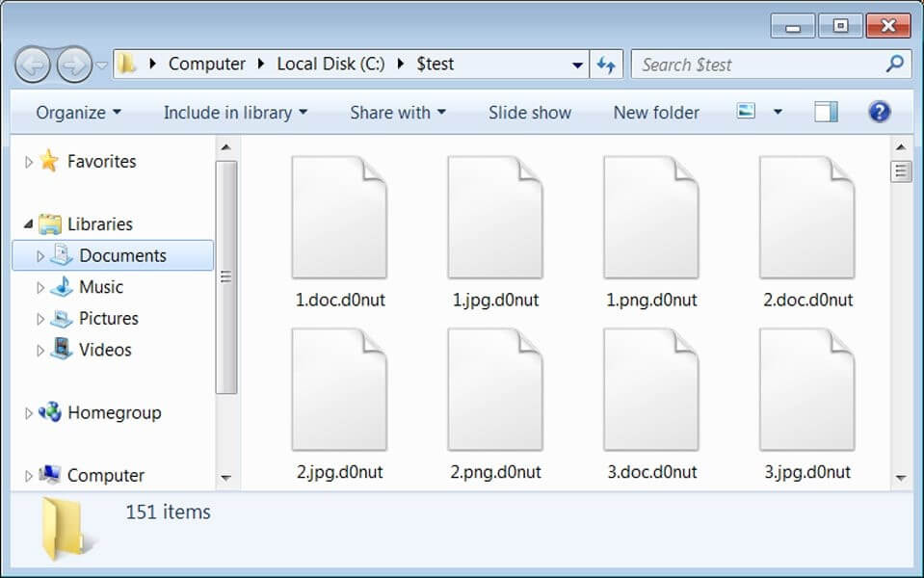
Task: Expand the Computer tree node
Action: pos(28,476)
